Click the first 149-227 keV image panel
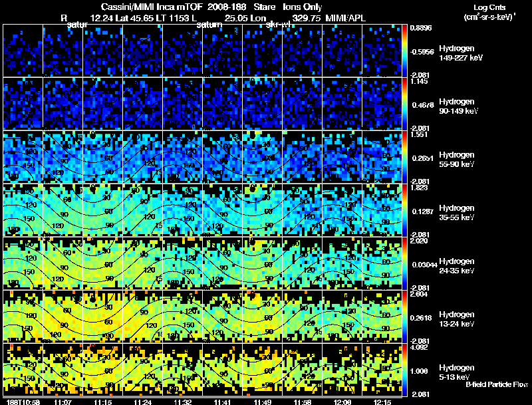 coord(23,51)
